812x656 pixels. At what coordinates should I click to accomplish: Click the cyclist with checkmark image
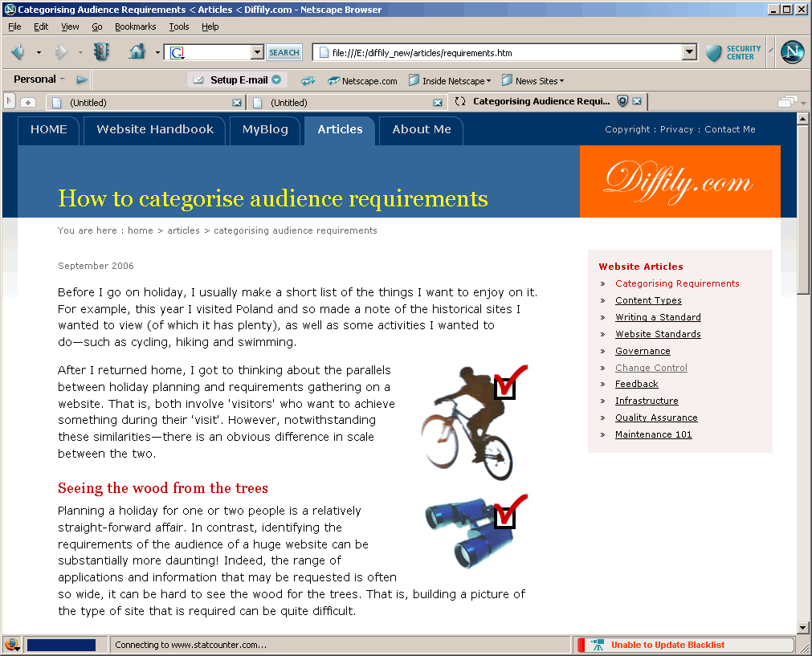[473, 422]
